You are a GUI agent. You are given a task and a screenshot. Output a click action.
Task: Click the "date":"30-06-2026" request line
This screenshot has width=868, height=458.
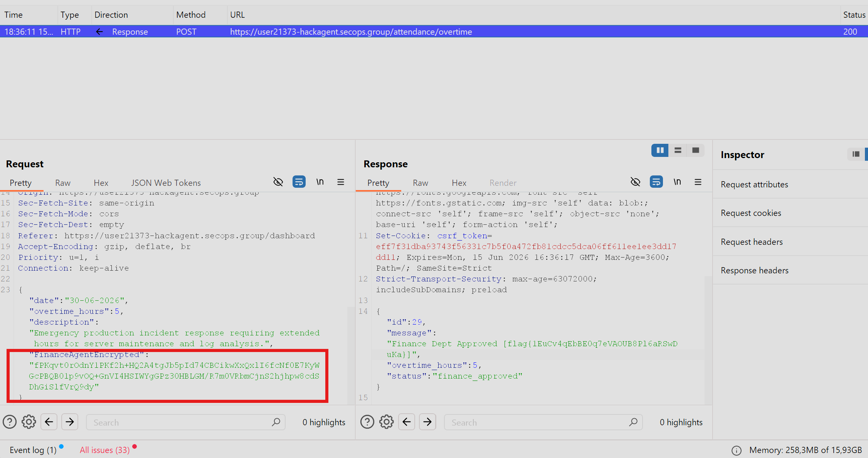point(79,300)
